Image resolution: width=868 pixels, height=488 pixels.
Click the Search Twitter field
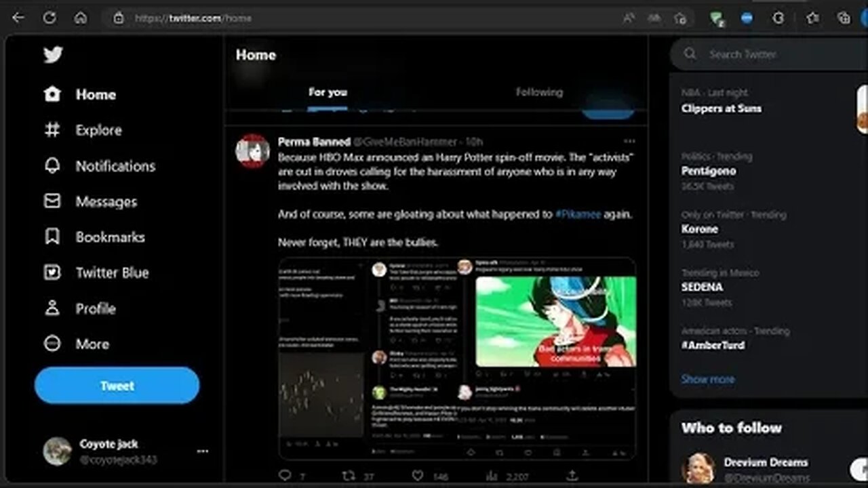pyautogui.click(x=769, y=54)
